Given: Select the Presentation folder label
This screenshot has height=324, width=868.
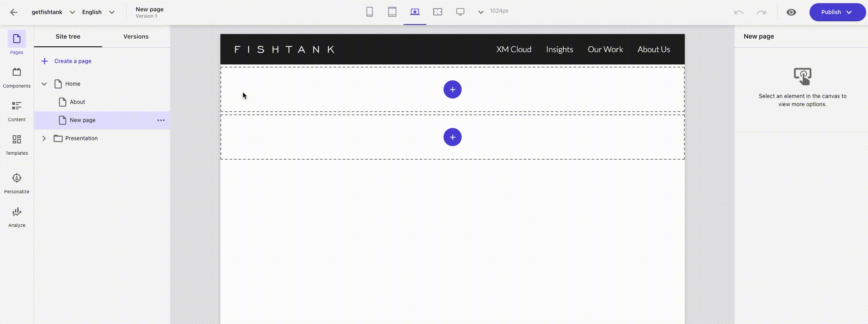Looking at the screenshot, I should pos(81,138).
